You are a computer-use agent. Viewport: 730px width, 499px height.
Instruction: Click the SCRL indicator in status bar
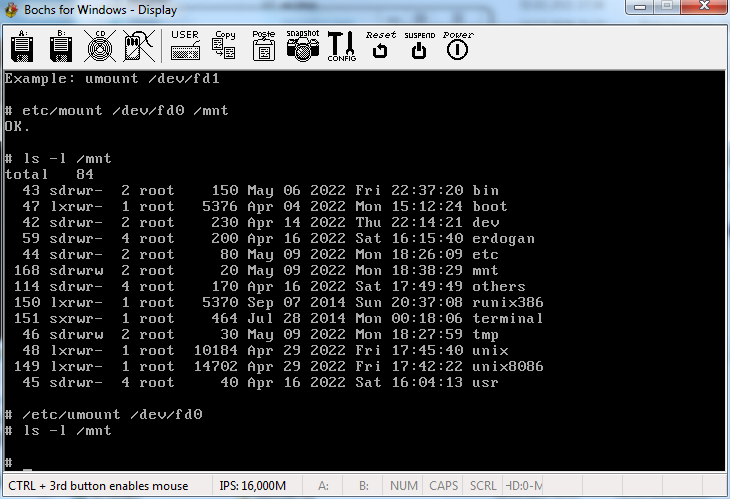[483, 487]
